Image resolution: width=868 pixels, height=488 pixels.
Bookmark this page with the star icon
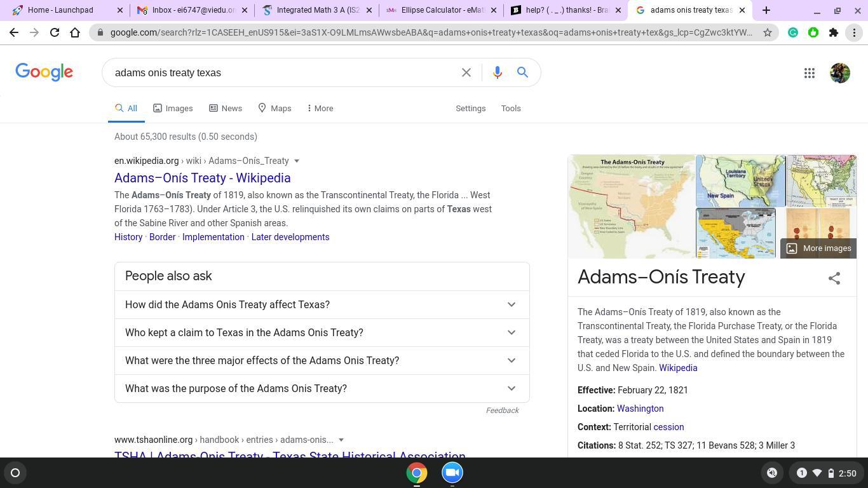768,32
